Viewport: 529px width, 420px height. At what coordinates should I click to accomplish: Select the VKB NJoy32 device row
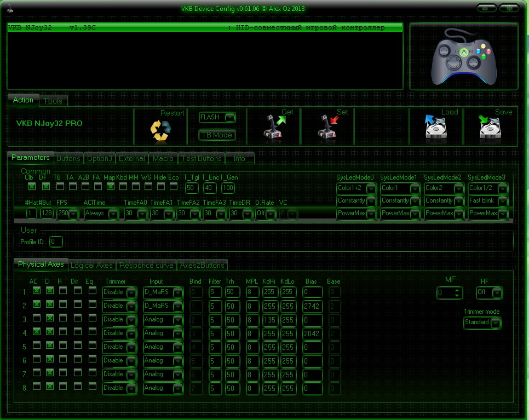click(x=205, y=28)
